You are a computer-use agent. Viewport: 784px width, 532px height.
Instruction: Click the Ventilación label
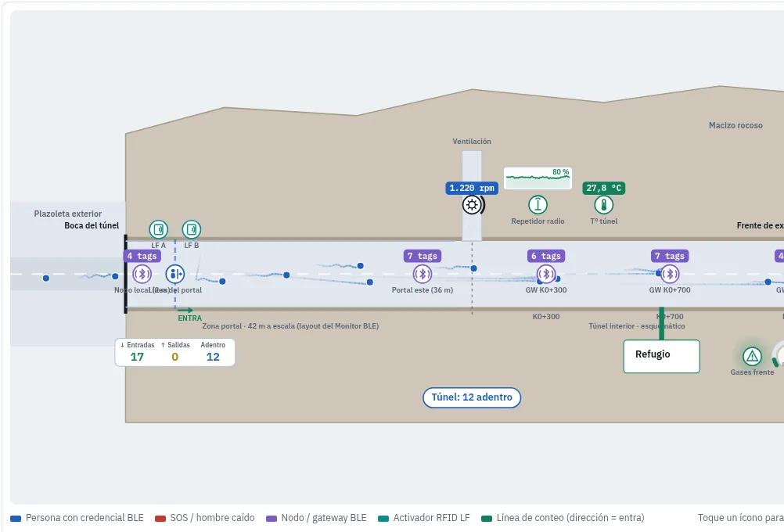[x=472, y=142]
